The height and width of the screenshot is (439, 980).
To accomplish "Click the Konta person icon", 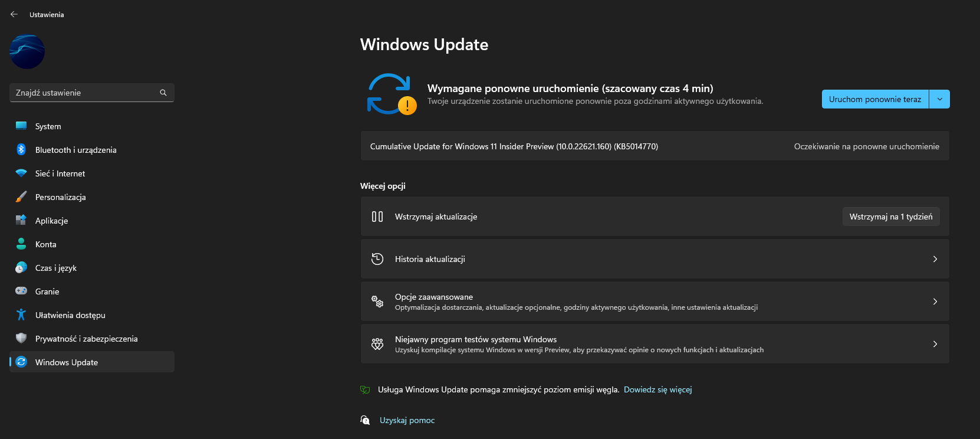I will point(21,244).
